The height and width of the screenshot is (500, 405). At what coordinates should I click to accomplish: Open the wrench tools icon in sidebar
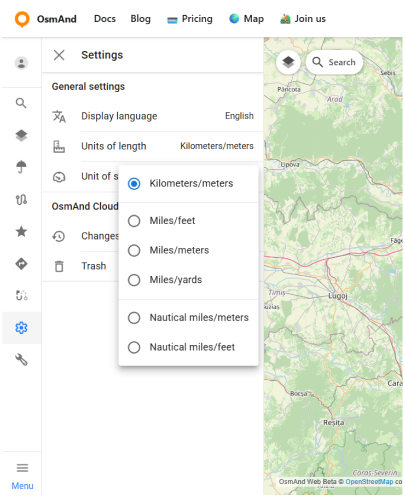(21, 360)
